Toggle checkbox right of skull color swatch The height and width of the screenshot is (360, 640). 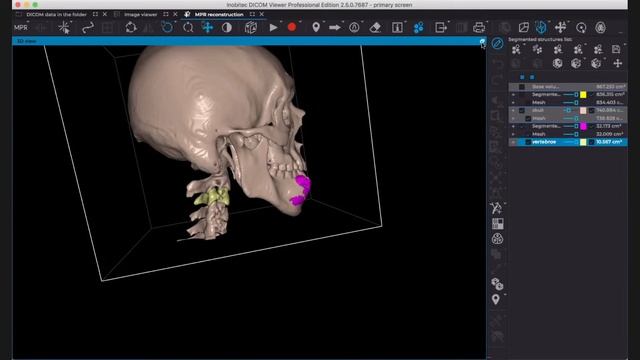591,110
